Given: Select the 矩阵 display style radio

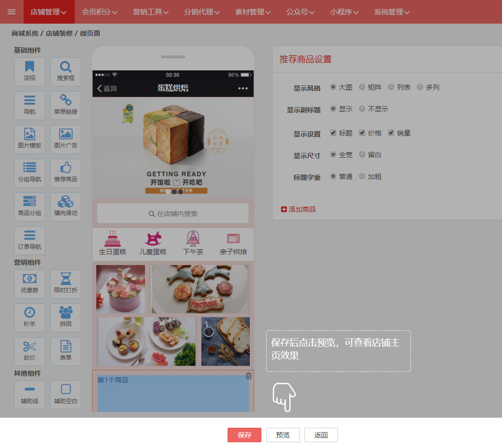Looking at the screenshot, I should [x=362, y=87].
